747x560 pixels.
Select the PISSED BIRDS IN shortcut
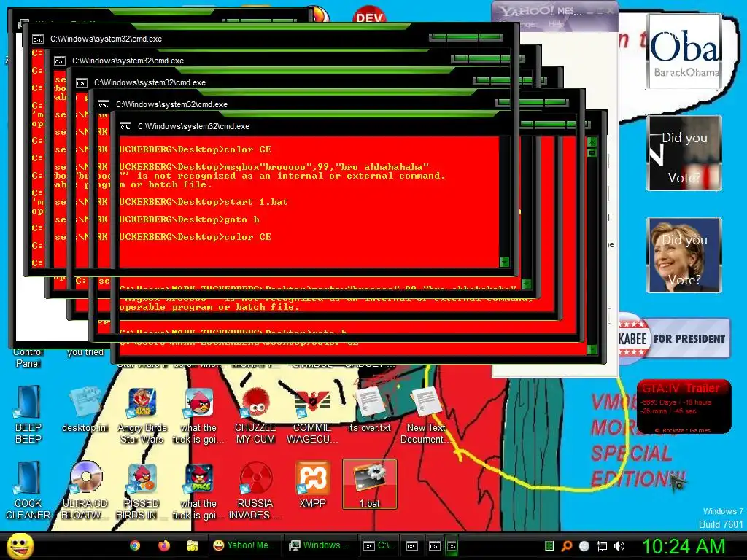point(142,491)
